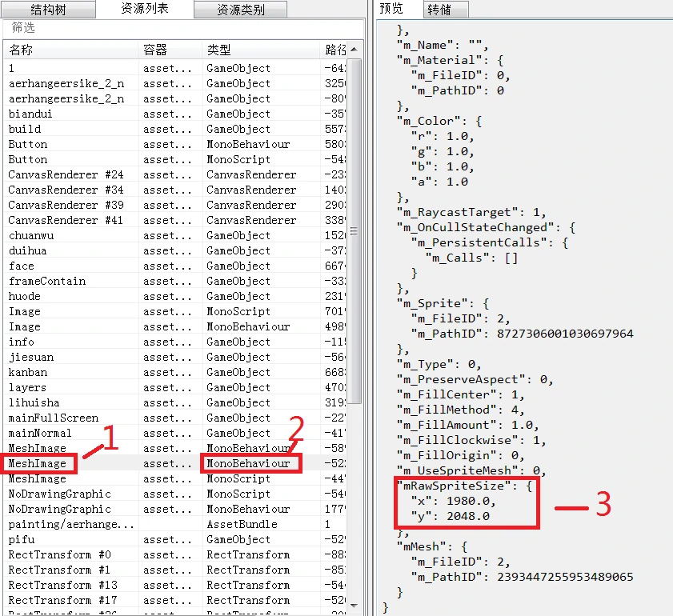Switch to the 结构树 tab
This screenshot has width=673, height=616.
(48, 10)
